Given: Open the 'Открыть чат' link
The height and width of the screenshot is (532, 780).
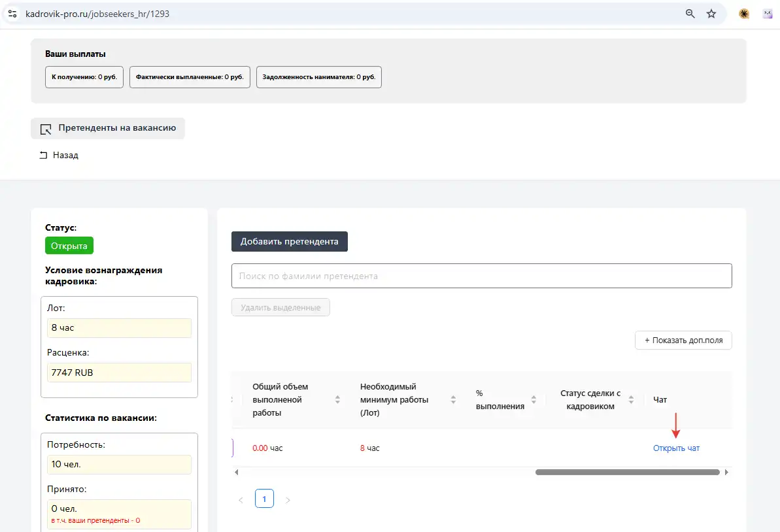Looking at the screenshot, I should (676, 448).
